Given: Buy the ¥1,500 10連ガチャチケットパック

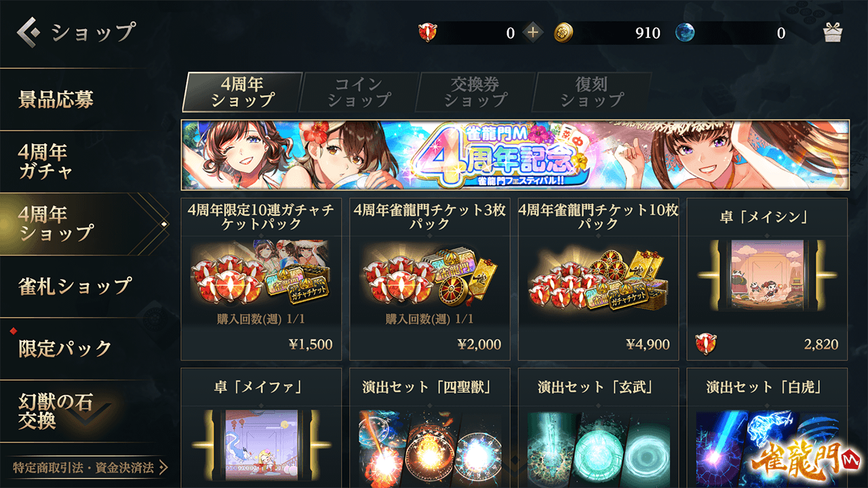Looking at the screenshot, I should (x=261, y=279).
